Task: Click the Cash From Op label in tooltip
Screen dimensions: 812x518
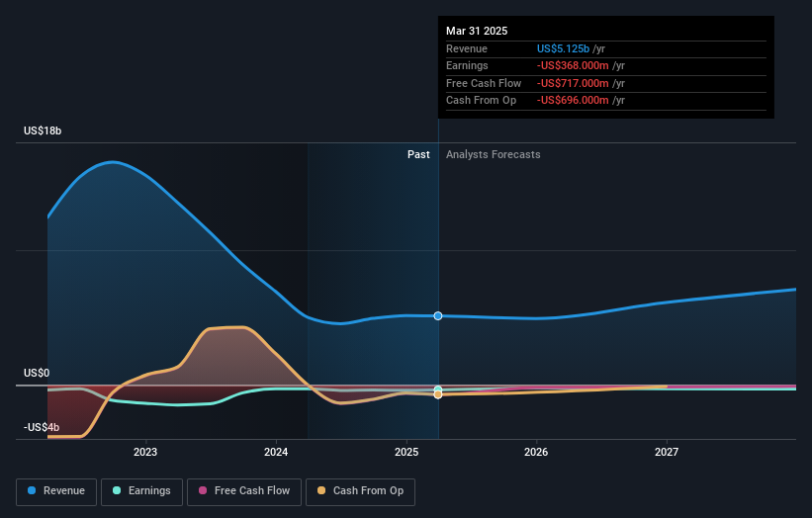Action: 481,101
